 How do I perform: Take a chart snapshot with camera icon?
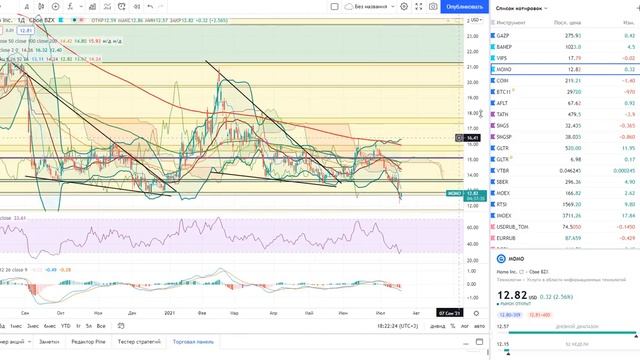433,7
